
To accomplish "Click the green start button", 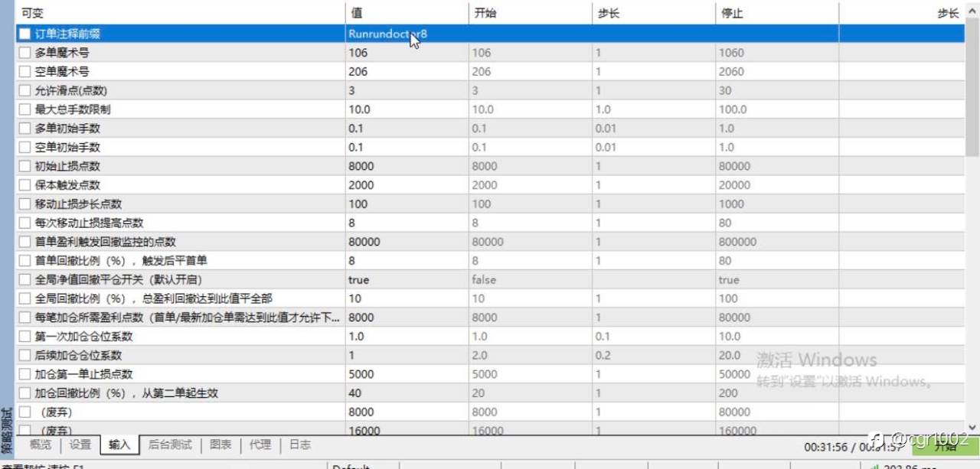I will point(946,445).
